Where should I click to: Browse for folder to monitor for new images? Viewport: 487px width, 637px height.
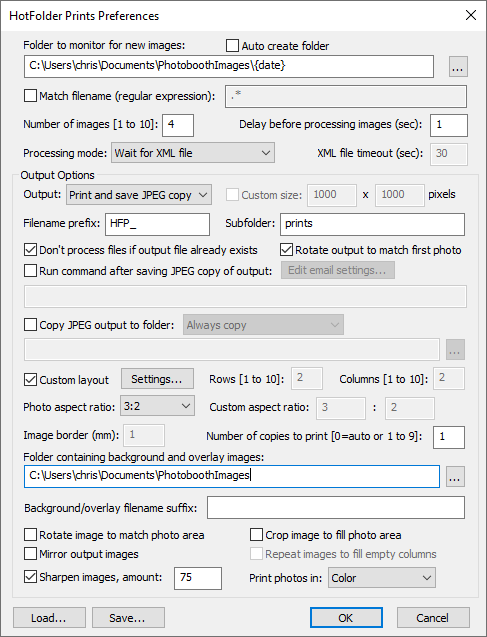click(x=458, y=67)
